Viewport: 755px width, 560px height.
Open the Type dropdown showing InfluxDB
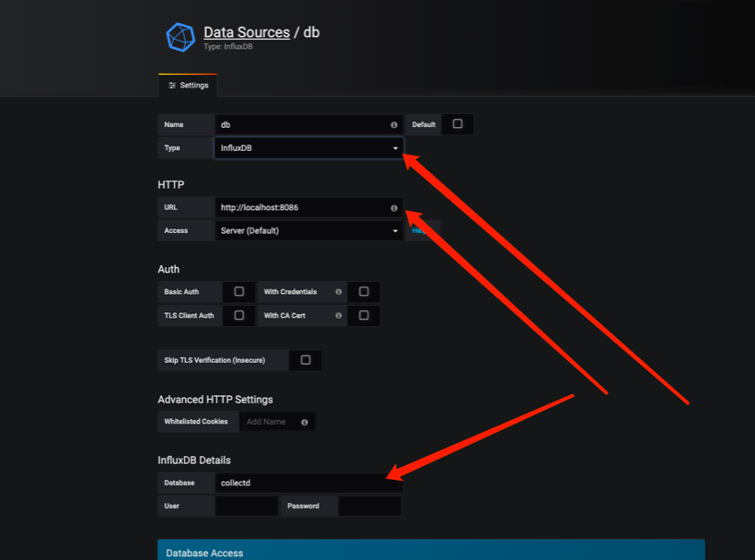pos(308,147)
